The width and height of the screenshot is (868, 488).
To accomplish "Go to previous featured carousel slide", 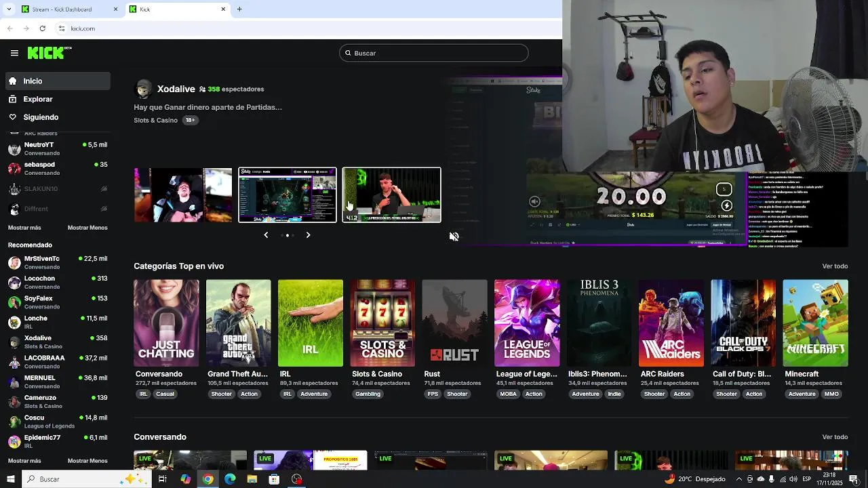I will [x=266, y=235].
